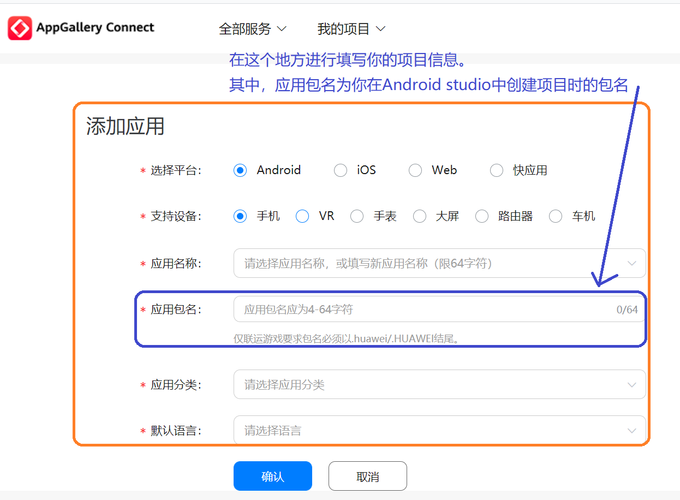Choose VR as supported device
Screen dimensions: 680x500
tap(303, 216)
